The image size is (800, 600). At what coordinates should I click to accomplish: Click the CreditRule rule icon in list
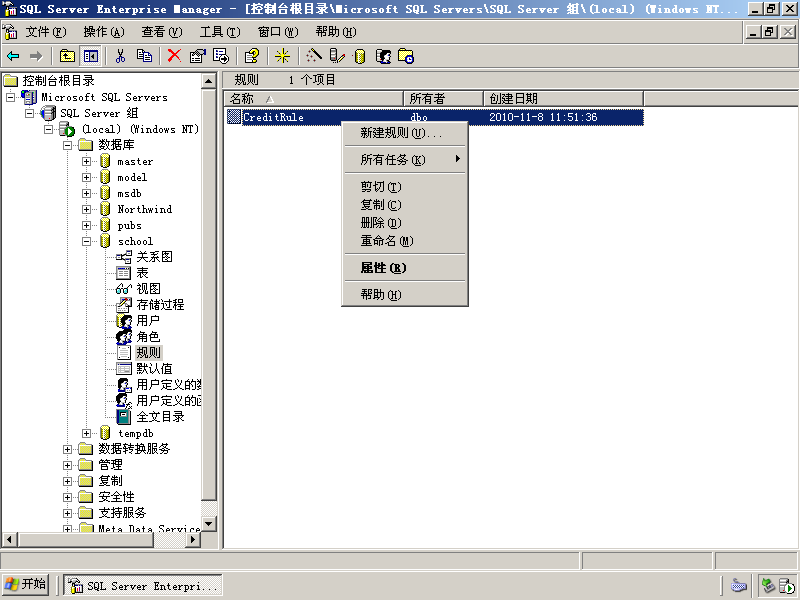click(234, 117)
